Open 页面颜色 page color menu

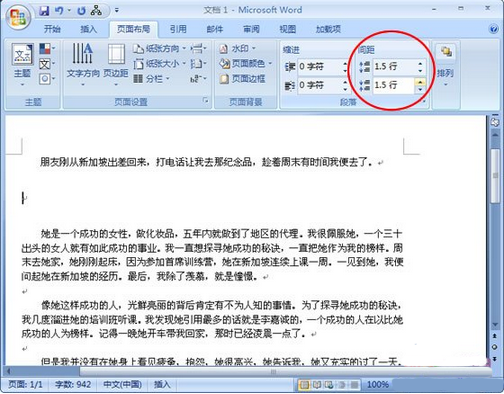coord(245,63)
